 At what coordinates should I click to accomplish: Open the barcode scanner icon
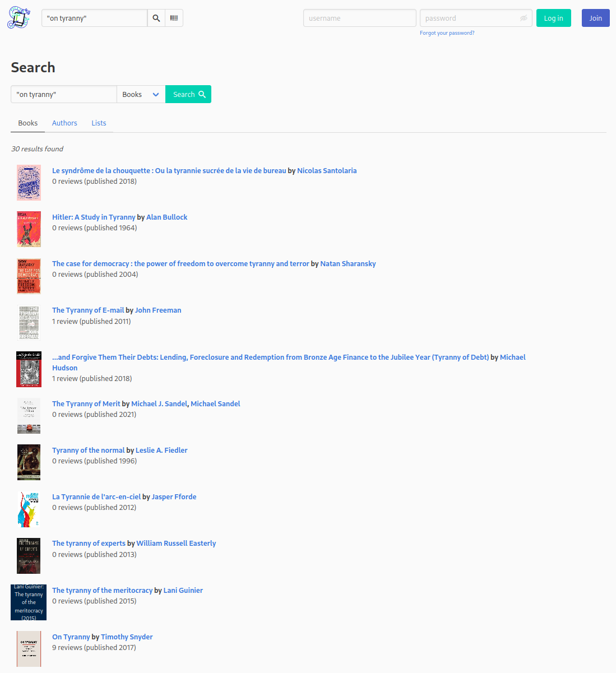click(174, 18)
